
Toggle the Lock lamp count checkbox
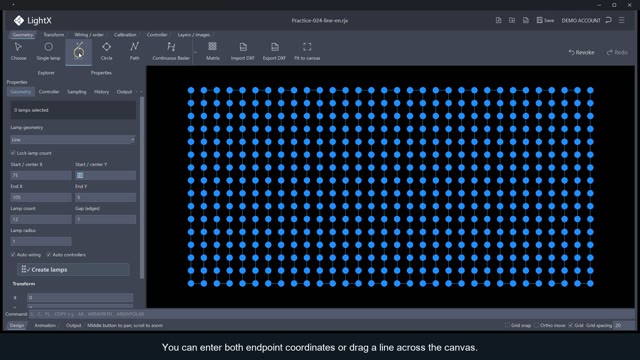[13, 153]
